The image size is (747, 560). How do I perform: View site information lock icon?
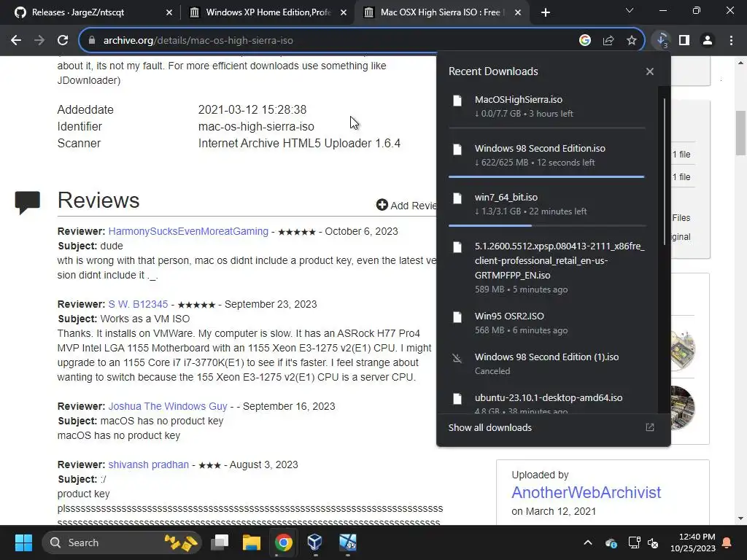tap(92, 41)
